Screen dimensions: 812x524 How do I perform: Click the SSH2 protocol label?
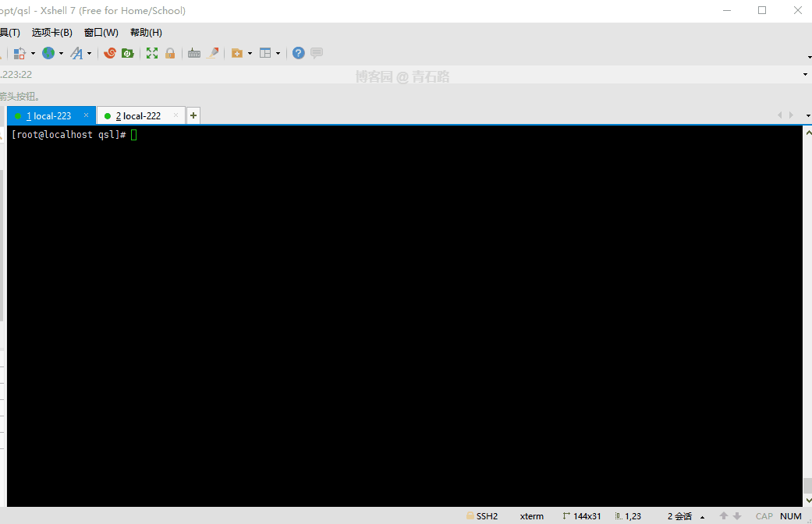pyautogui.click(x=488, y=516)
